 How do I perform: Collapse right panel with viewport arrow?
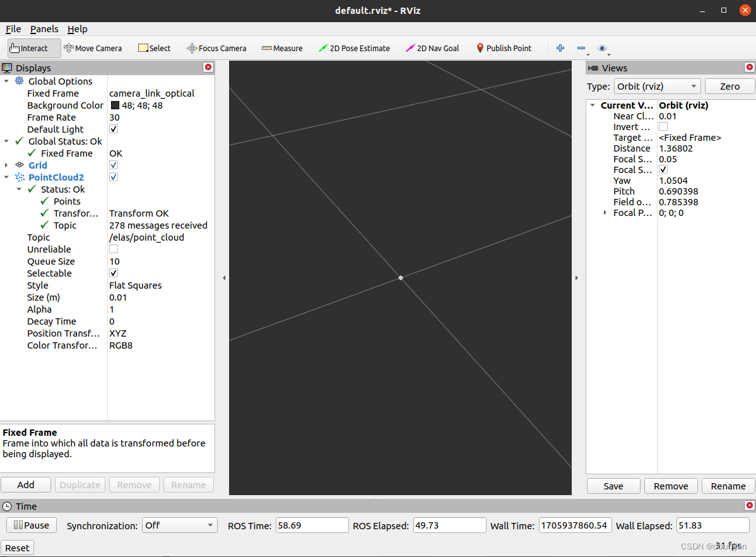[577, 278]
